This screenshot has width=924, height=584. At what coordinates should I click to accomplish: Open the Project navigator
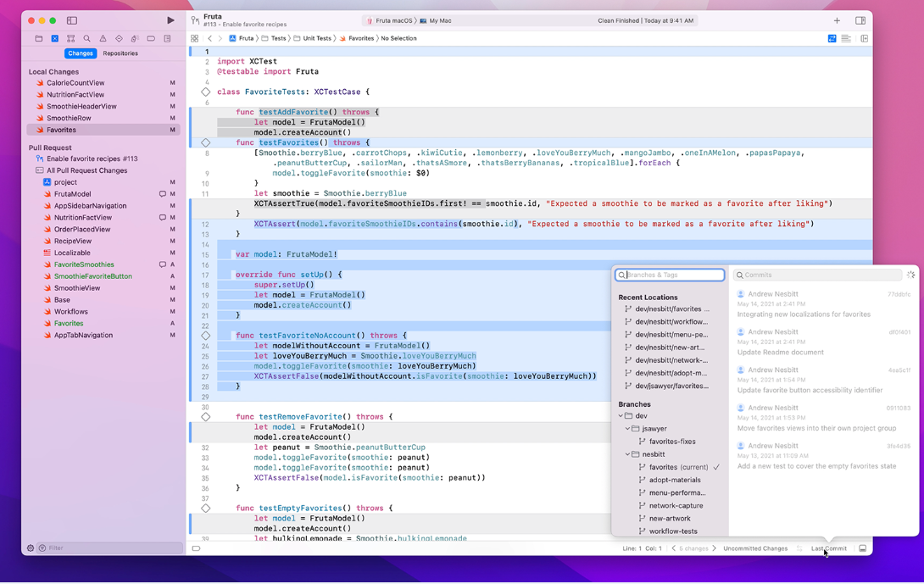click(x=39, y=38)
